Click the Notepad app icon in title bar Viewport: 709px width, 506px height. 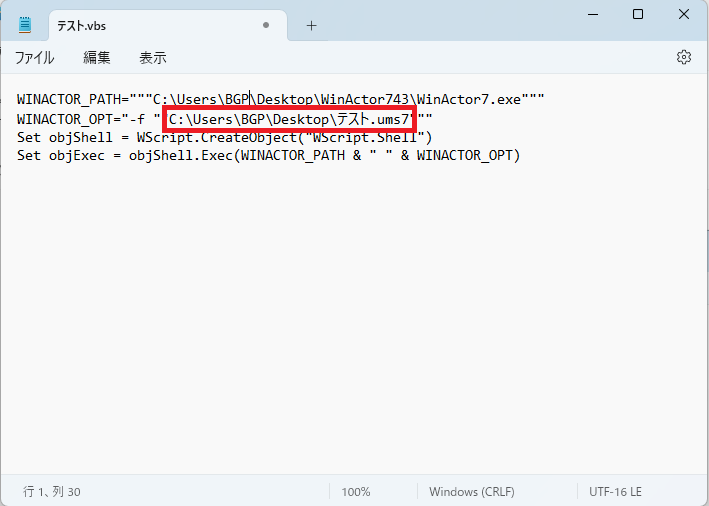[x=25, y=25]
